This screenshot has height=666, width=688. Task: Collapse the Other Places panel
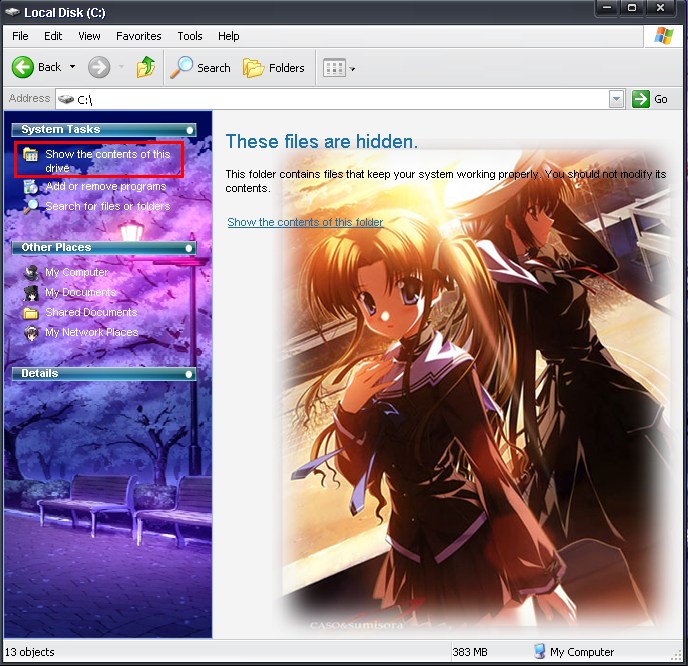click(x=189, y=248)
